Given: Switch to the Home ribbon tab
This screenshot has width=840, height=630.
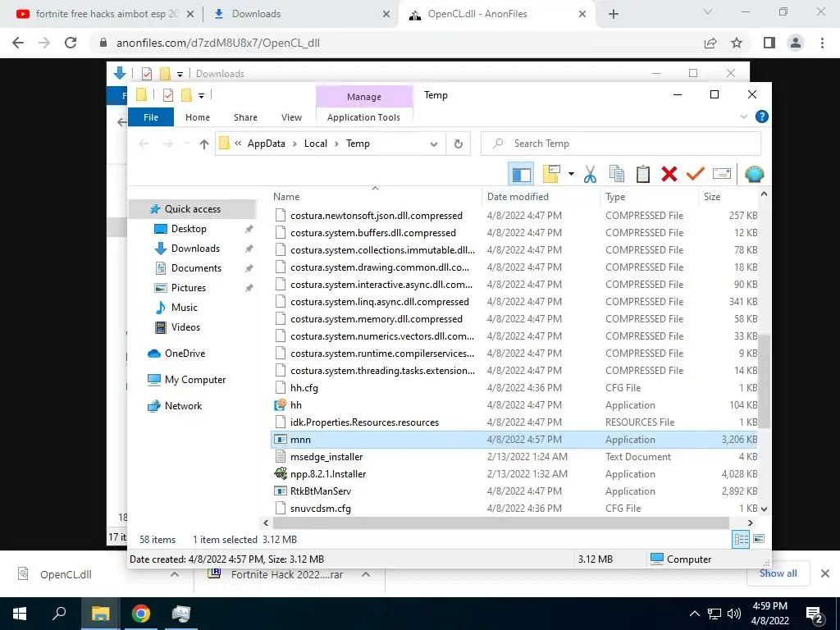Looking at the screenshot, I should (x=198, y=116).
